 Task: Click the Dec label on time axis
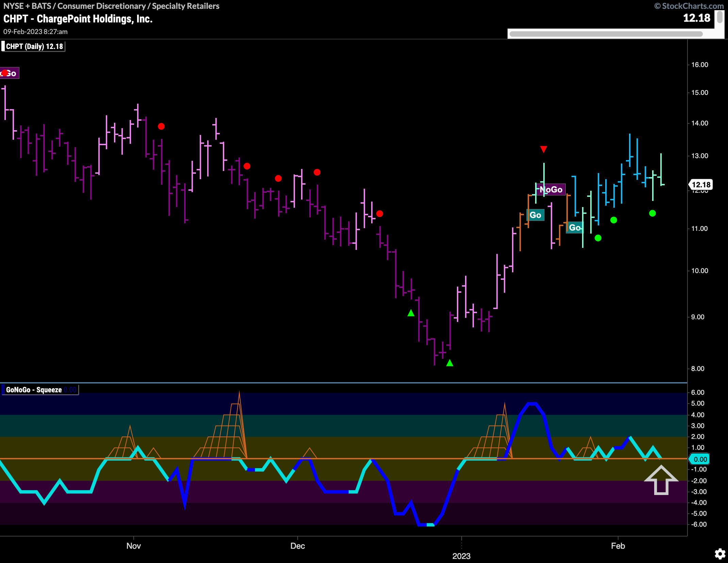(298, 546)
